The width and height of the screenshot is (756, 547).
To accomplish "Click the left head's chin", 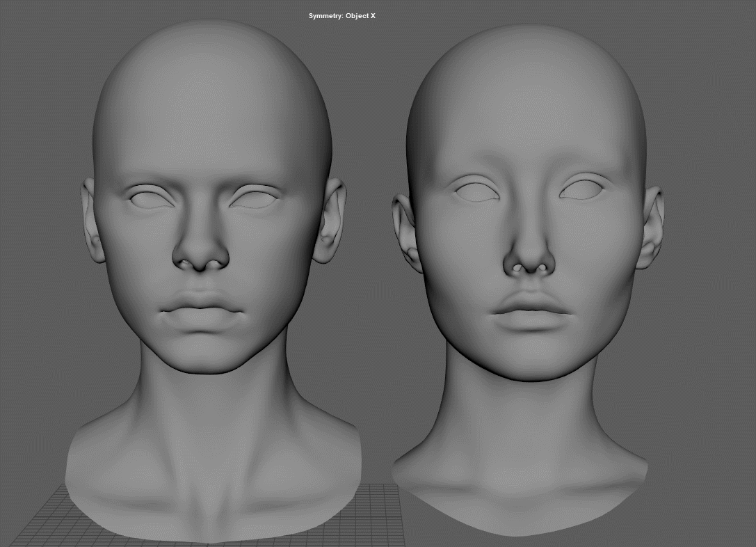I will point(202,357).
